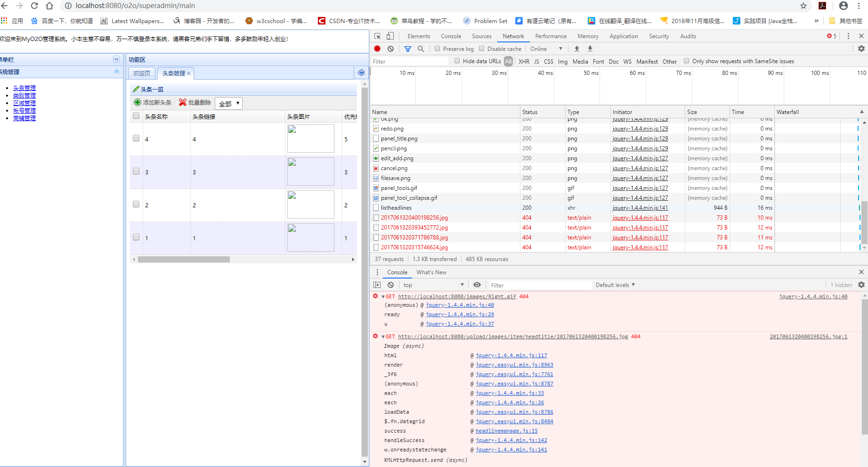Open the 类别管理 sidebar link
868x467 pixels.
[24, 95]
